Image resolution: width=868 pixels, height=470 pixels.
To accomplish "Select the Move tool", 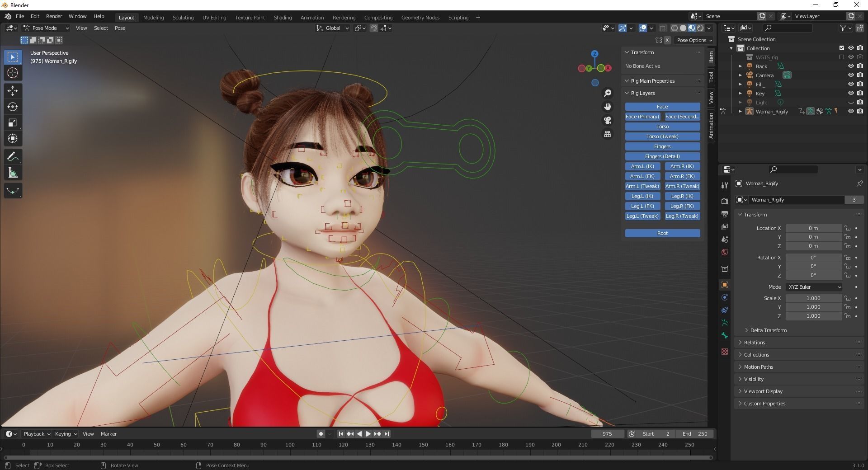I will coord(13,91).
